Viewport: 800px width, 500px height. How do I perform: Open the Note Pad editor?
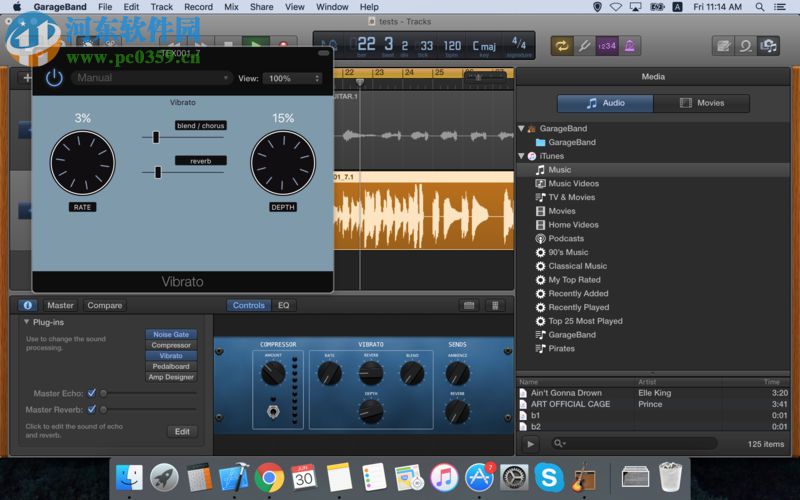(x=723, y=46)
